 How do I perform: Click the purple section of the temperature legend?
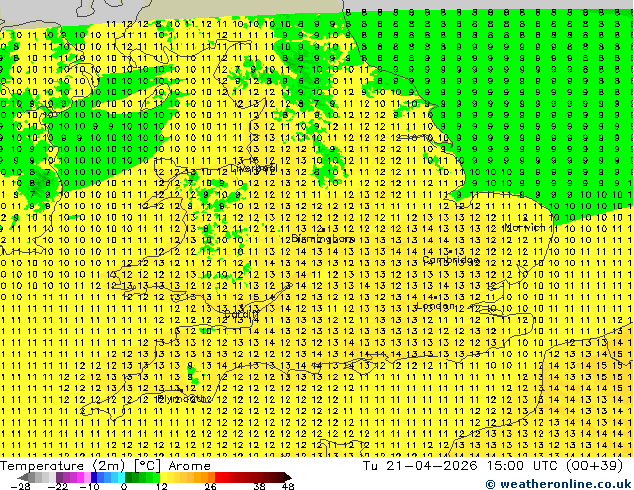73,477
